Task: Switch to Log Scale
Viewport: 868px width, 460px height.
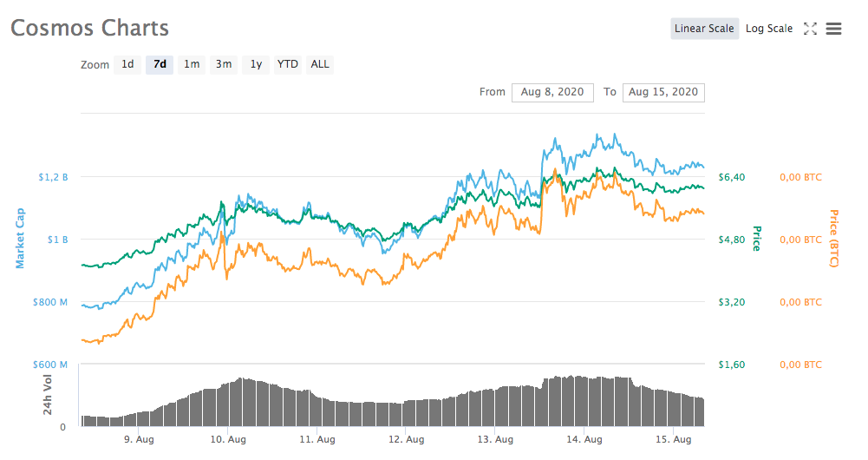Action: [x=769, y=29]
